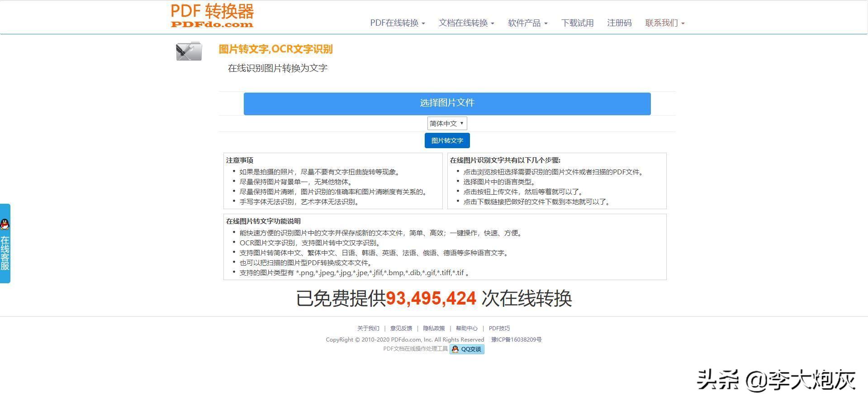
Task: Click the 在线识别图片转换为文字 subtitle
Action: tap(277, 68)
